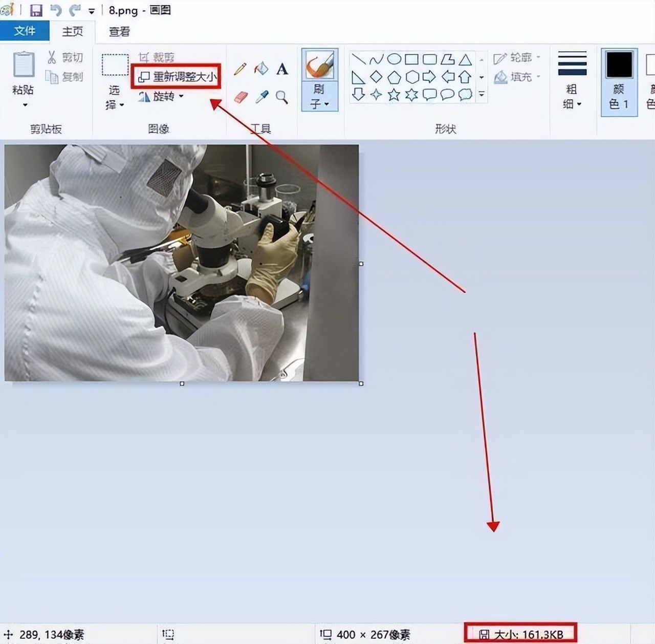The width and height of the screenshot is (655, 644).
Task: Select the black Color 1 swatch
Action: pos(619,65)
